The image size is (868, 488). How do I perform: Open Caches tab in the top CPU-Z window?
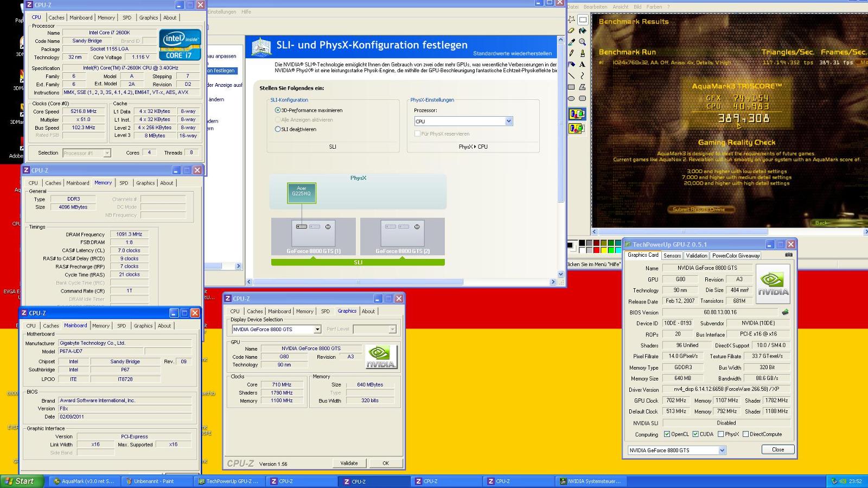(x=56, y=18)
